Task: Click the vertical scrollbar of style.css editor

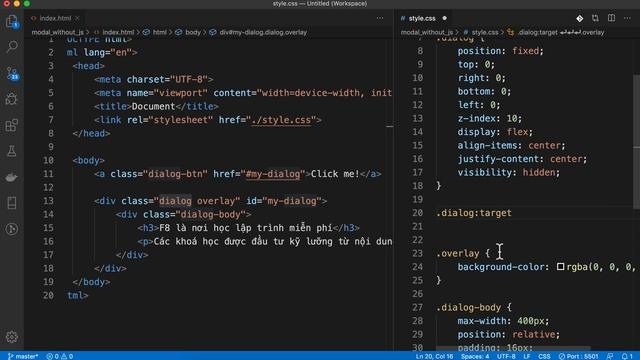Action: point(637,142)
